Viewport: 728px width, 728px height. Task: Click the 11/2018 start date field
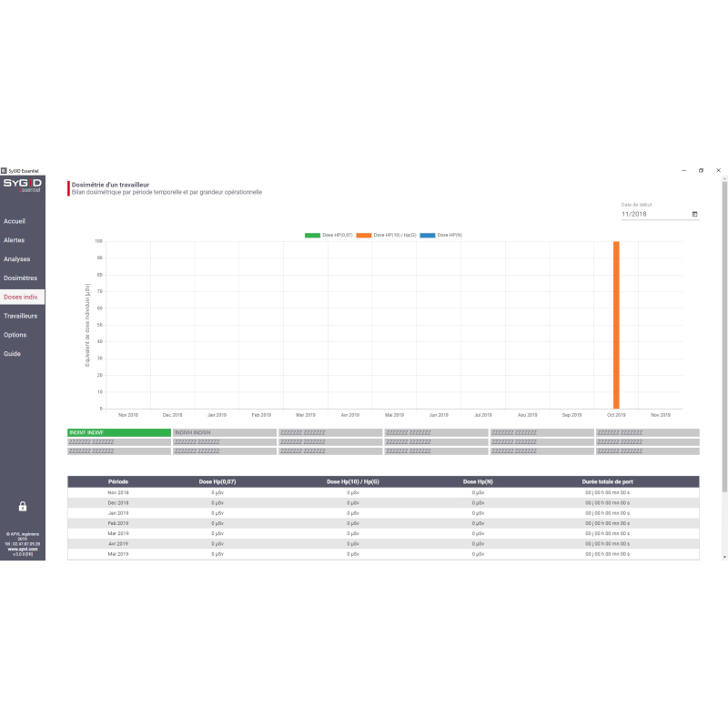tap(653, 215)
